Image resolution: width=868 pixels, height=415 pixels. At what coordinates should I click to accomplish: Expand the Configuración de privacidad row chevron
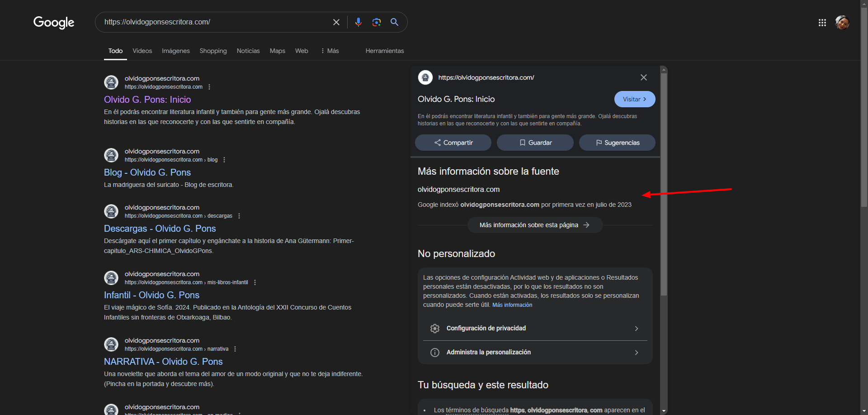637,329
